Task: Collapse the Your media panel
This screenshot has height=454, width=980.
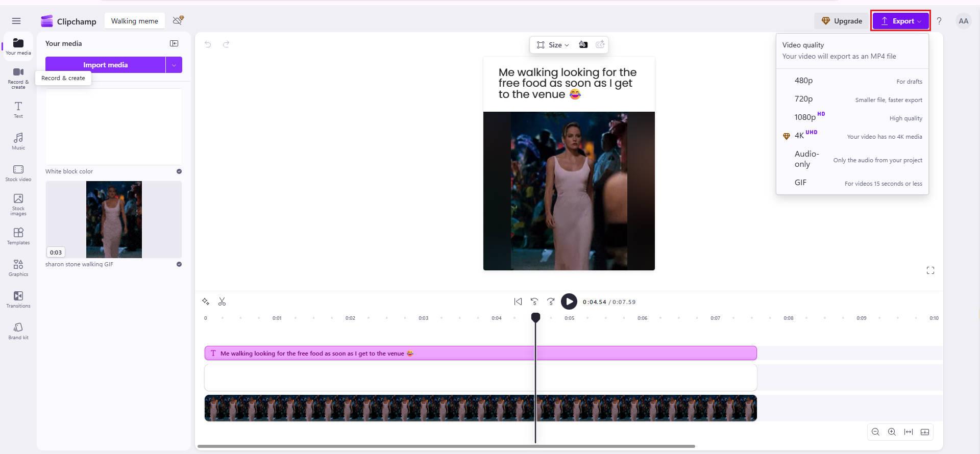Action: 174,43
